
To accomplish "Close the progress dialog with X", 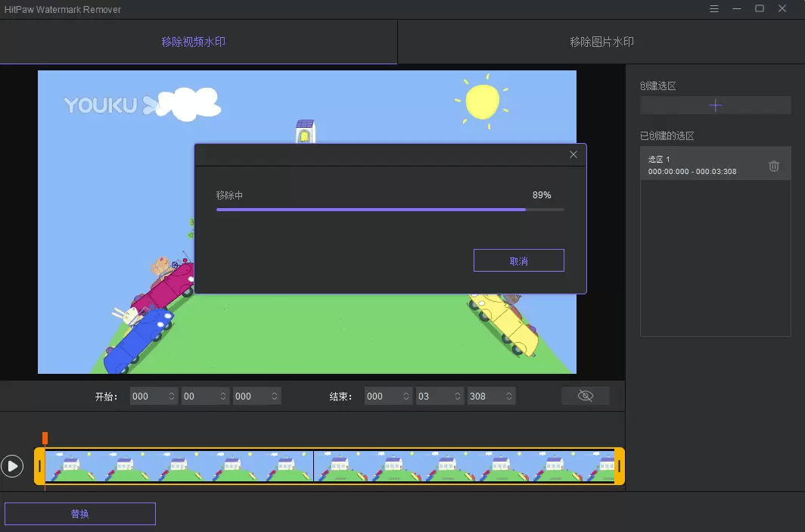I will point(573,154).
